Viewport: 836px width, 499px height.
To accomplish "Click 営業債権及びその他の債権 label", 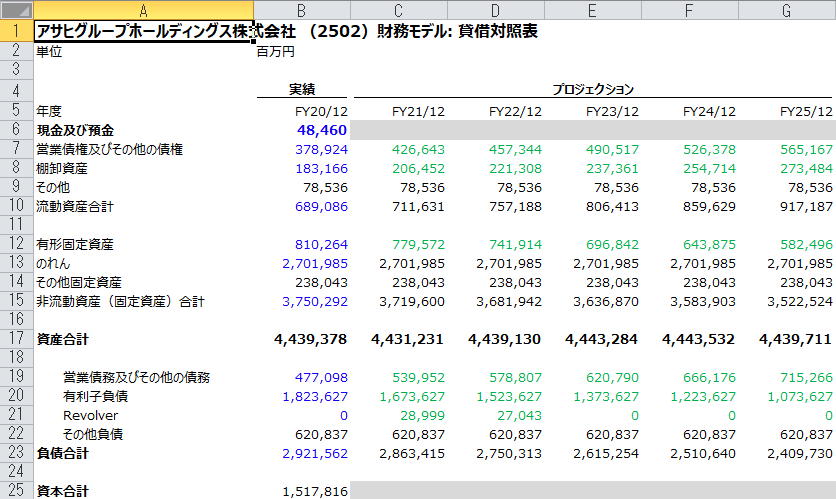I will [x=109, y=149].
